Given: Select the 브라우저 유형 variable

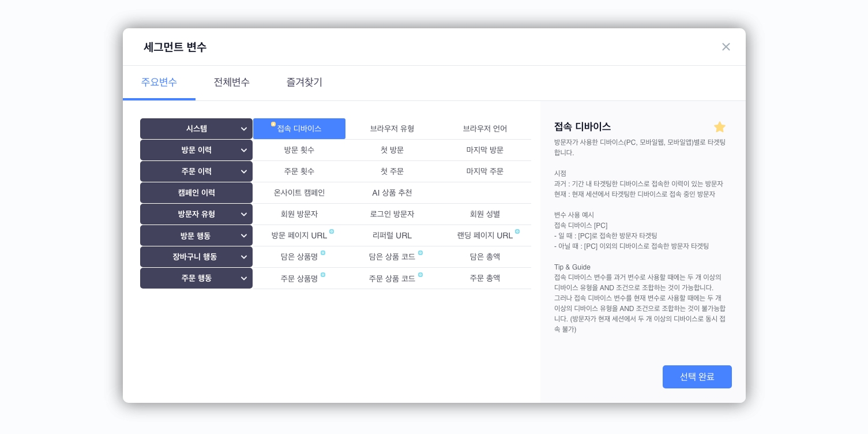Looking at the screenshot, I should [x=392, y=129].
